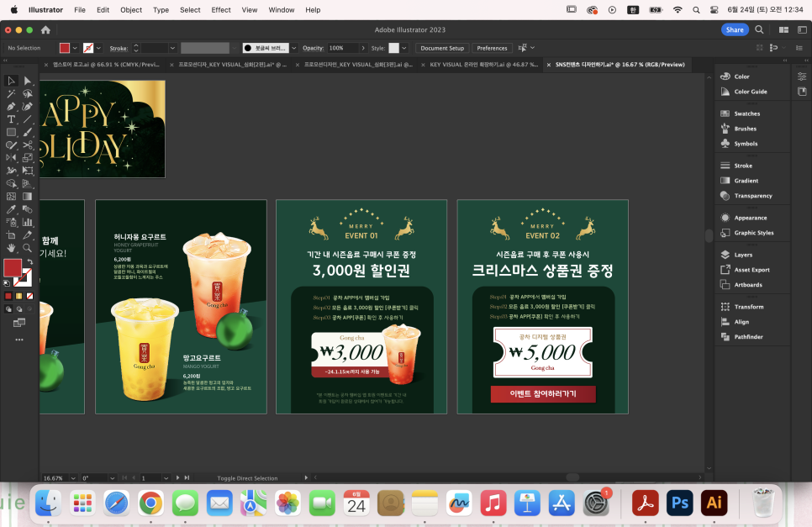
Task: Enable Draw Normal mode
Action: pos(8,309)
